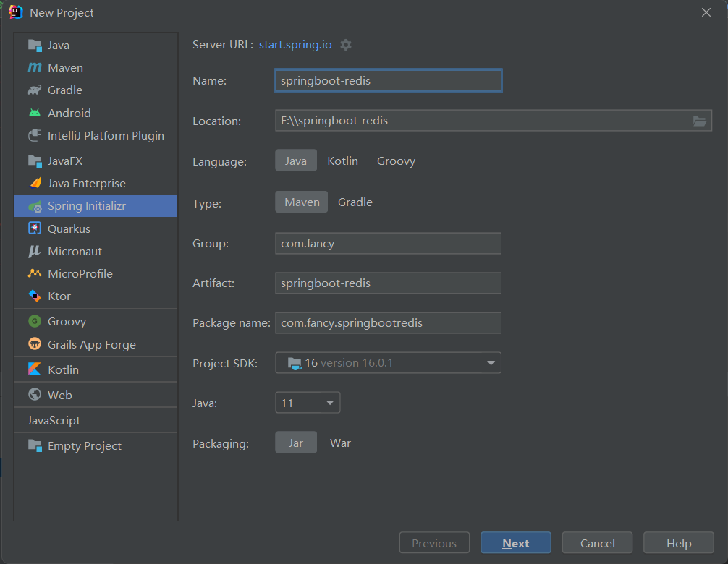The image size is (728, 564).
Task: Open Java version combo box
Action: coord(308,403)
